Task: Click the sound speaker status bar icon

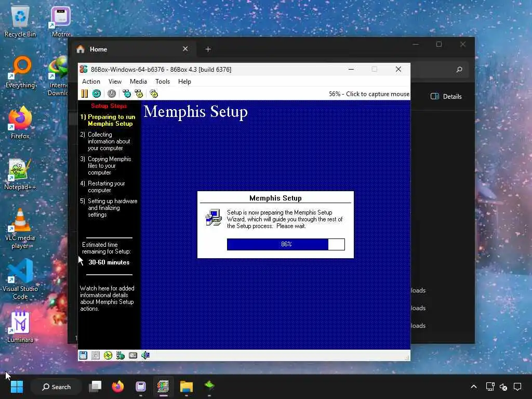Action: point(145,355)
